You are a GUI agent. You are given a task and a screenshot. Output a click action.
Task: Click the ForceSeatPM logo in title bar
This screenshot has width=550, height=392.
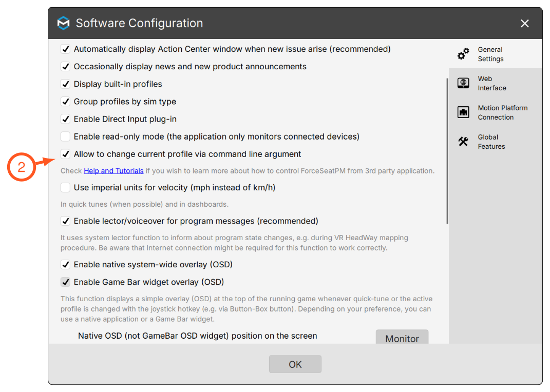[64, 23]
